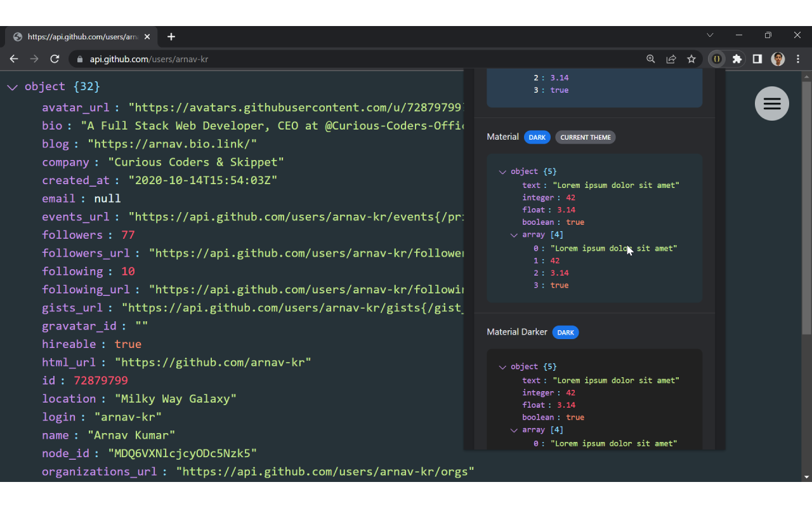Click the share icon in the toolbar

coord(671,58)
